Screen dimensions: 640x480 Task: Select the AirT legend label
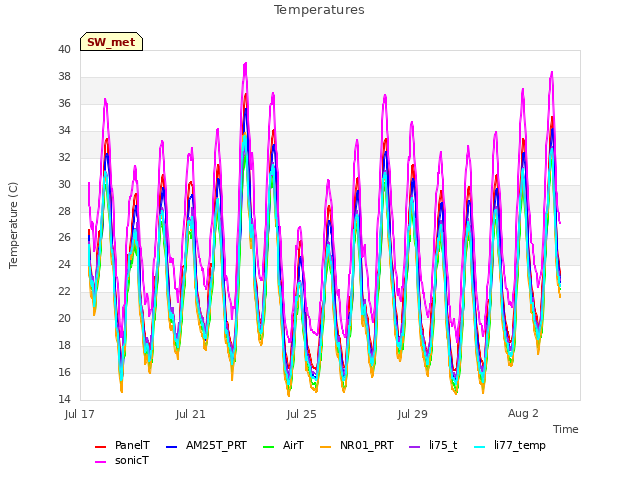point(293,445)
